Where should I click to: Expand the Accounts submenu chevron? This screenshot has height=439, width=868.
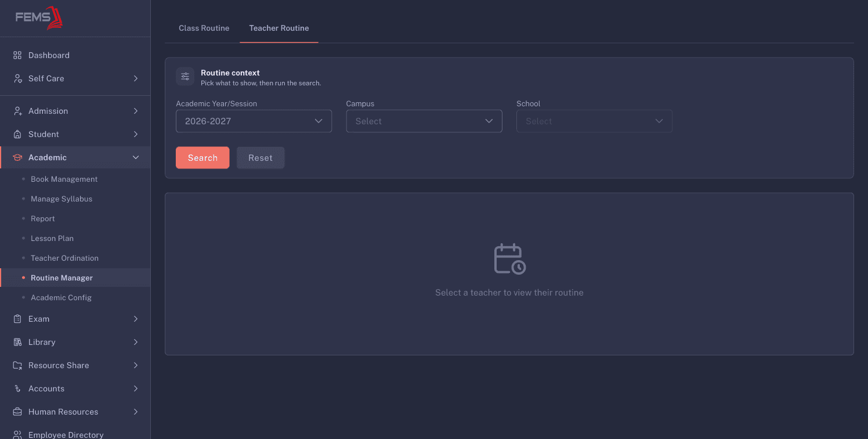pos(136,388)
